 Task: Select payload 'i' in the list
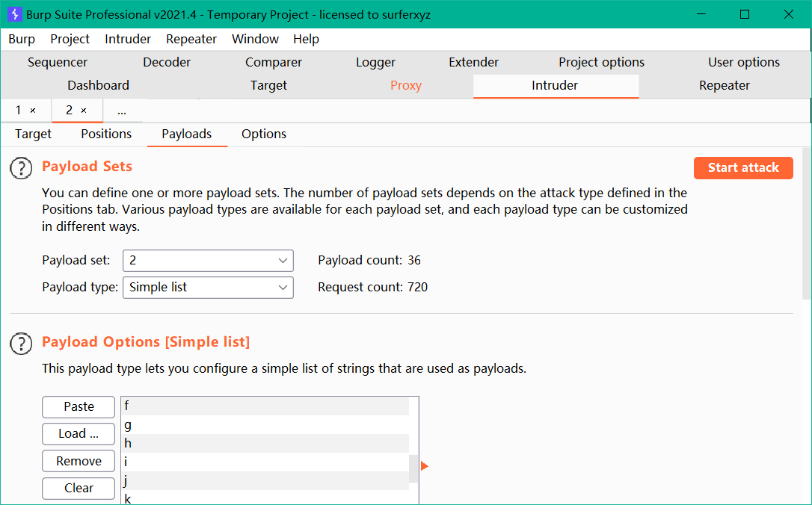(x=265, y=462)
